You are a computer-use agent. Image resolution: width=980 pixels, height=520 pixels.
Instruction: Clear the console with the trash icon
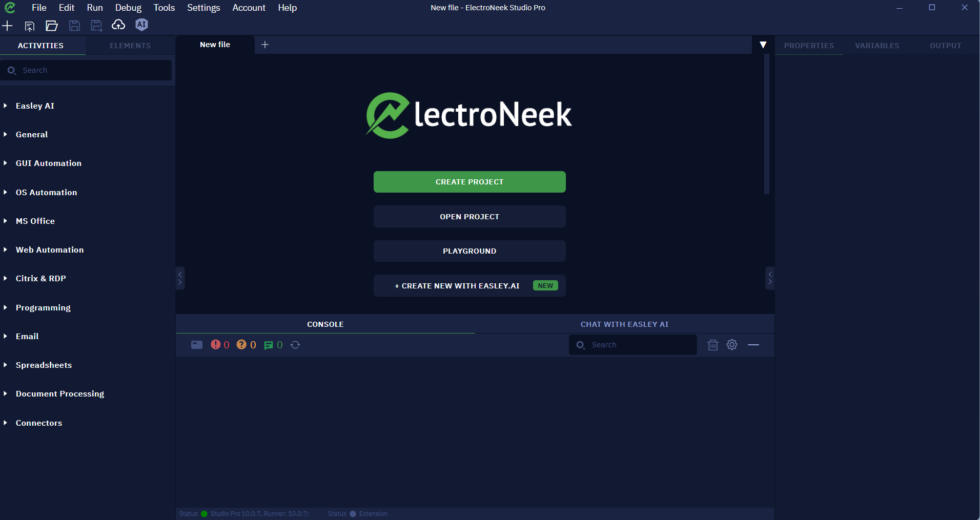tap(713, 345)
